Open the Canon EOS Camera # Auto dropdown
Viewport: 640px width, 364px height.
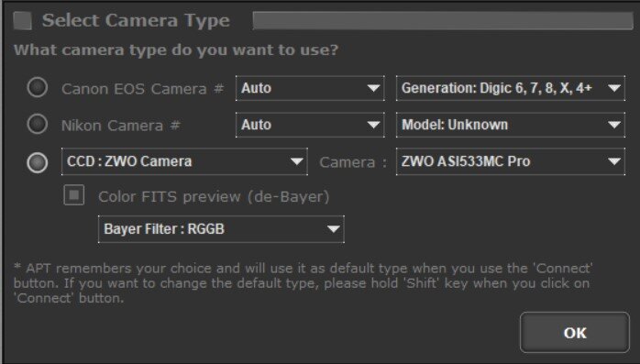pos(310,88)
